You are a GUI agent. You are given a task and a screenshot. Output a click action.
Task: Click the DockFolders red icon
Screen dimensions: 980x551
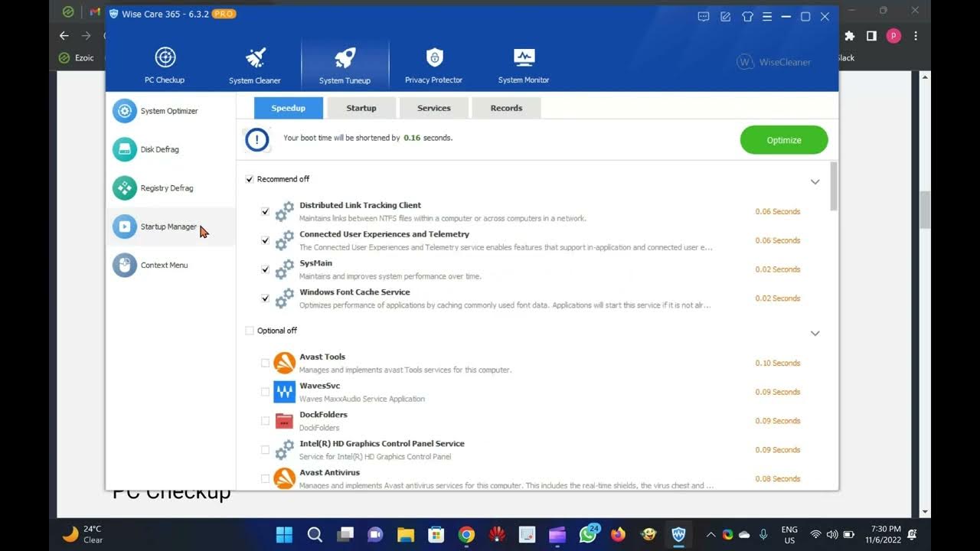(x=285, y=421)
